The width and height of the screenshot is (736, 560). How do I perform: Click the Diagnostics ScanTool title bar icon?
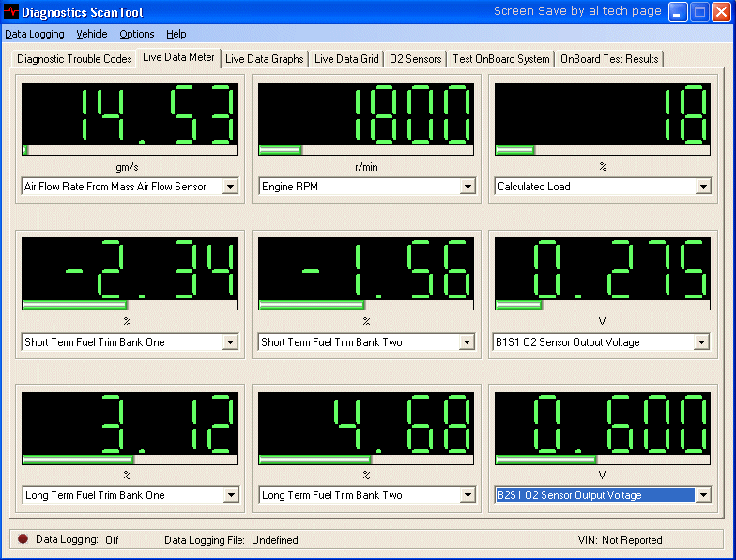click(x=11, y=12)
